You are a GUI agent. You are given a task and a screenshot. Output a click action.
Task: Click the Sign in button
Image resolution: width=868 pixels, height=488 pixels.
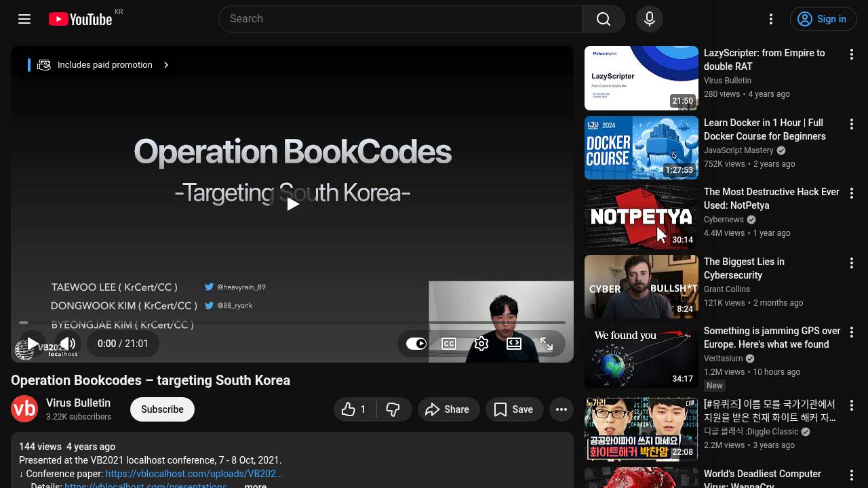[823, 19]
